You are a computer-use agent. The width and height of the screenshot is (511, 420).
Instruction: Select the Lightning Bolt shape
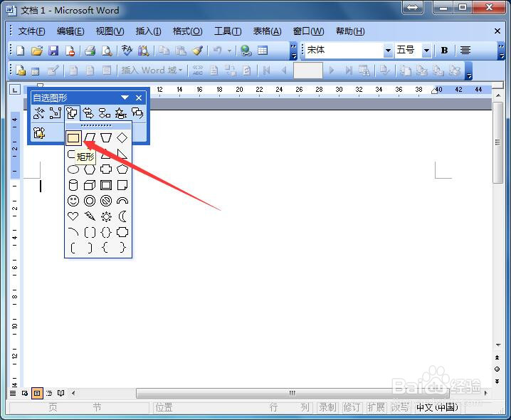coord(90,216)
